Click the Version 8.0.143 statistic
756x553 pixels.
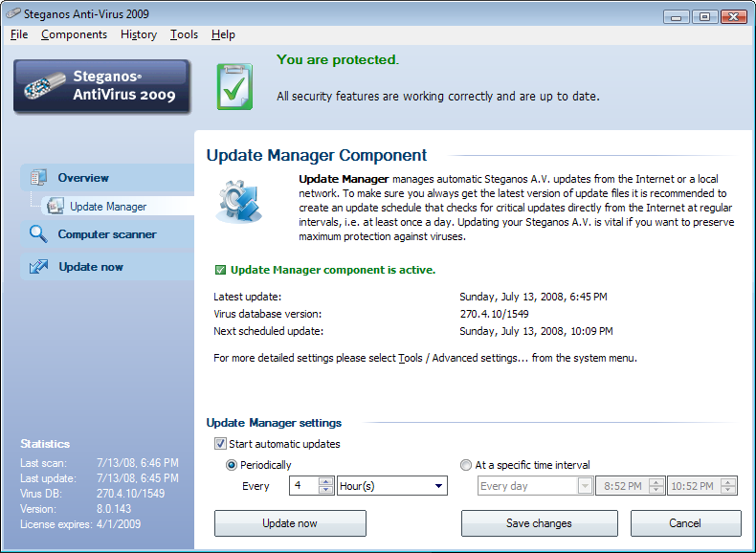click(76, 509)
